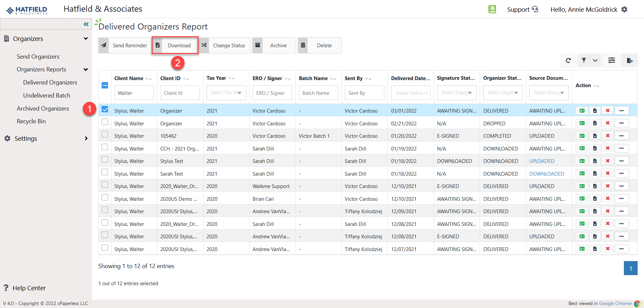Go to Archived Organizers in the sidebar
This screenshot has height=308, width=644.
coord(43,108)
